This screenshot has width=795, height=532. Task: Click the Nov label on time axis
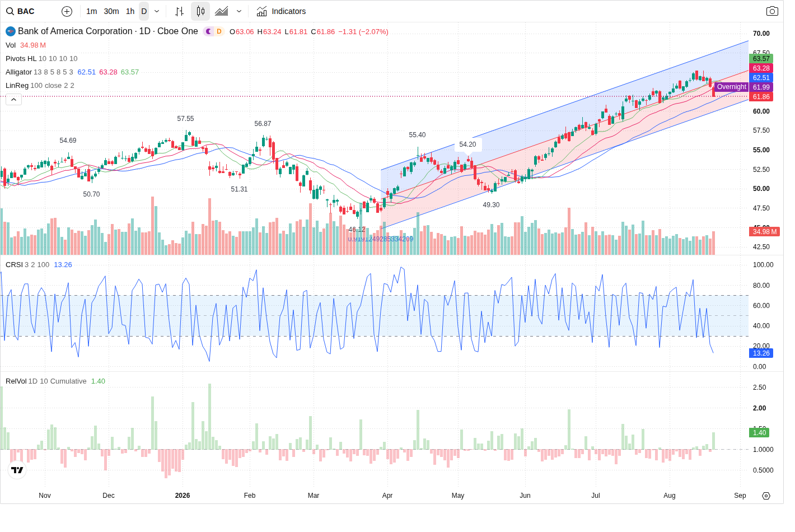(45, 496)
